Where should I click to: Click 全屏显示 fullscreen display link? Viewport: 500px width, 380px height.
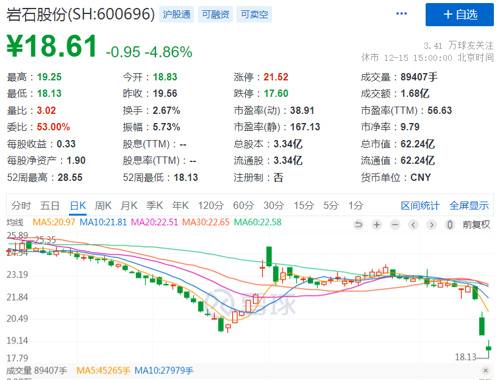(469, 206)
